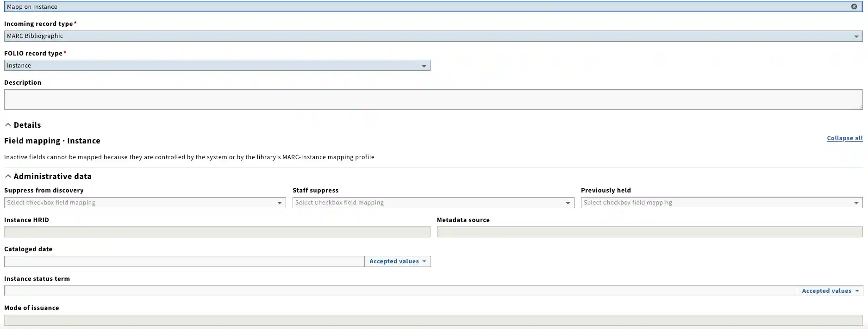Open Suppress from discovery checkbox mapping dropdown
This screenshot has height=329, width=868.
(145, 203)
